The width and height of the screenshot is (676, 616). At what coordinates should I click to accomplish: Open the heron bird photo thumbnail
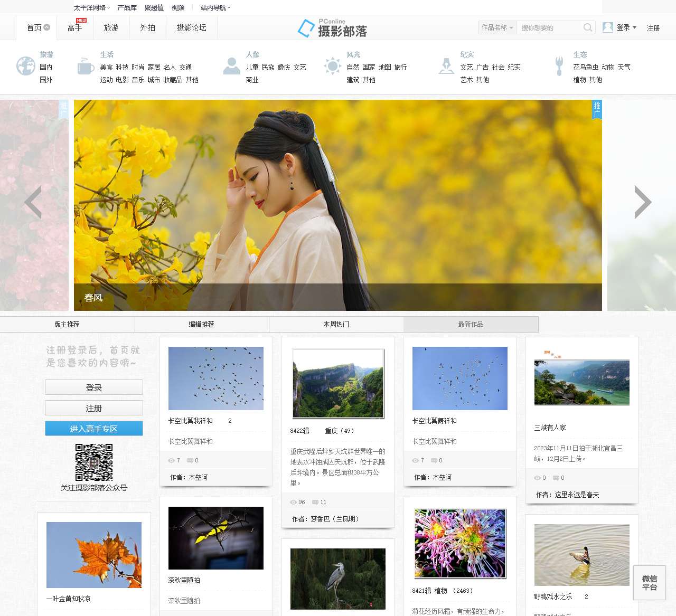coord(338,579)
